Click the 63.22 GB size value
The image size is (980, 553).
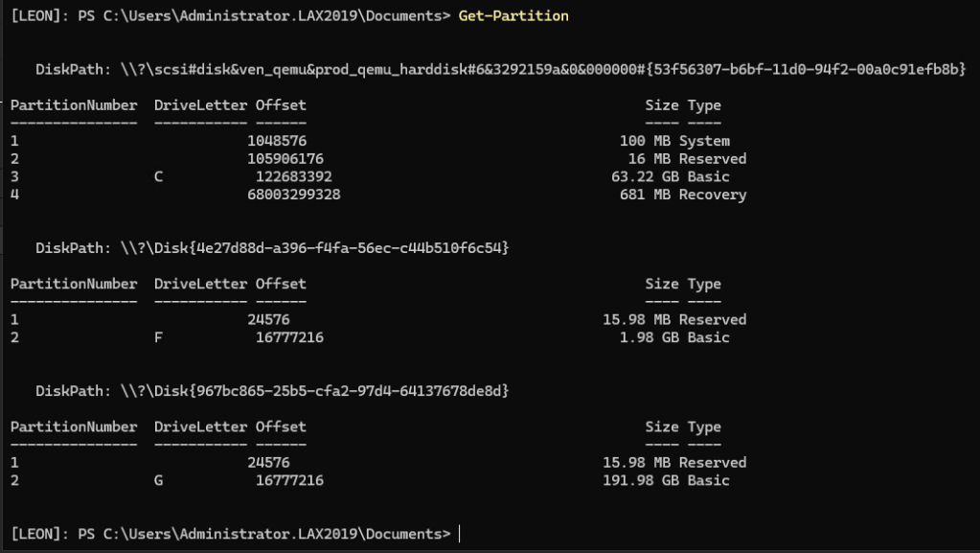click(x=641, y=177)
